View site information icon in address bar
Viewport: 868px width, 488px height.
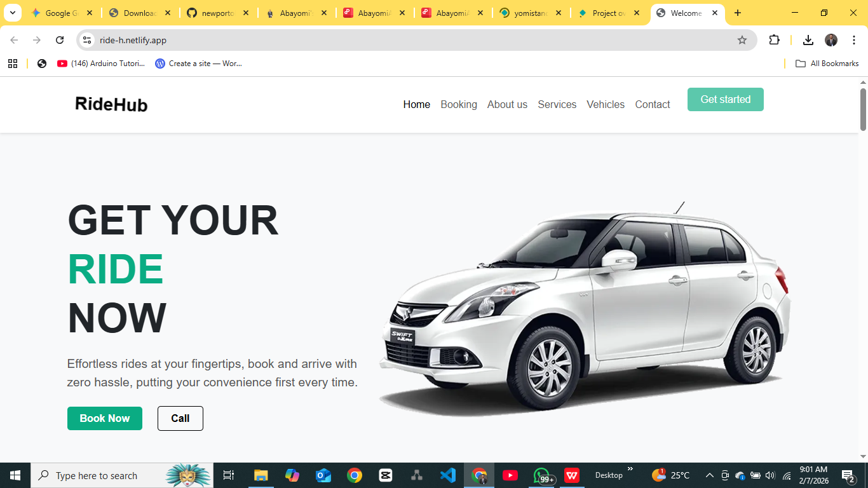point(87,40)
